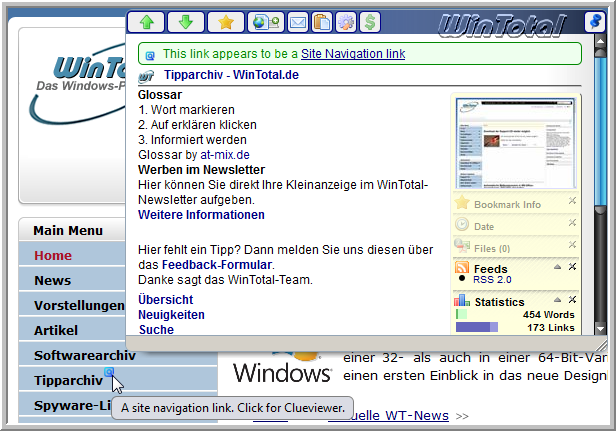The width and height of the screenshot is (616, 431).
Task: Click the blue pin icon at top right
Action: point(595,21)
